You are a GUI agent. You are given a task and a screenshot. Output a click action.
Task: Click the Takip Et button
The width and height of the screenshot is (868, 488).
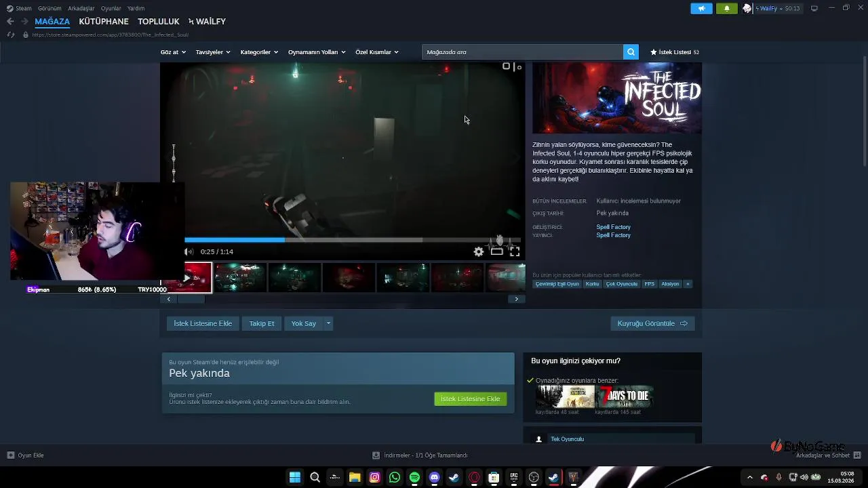pos(262,323)
